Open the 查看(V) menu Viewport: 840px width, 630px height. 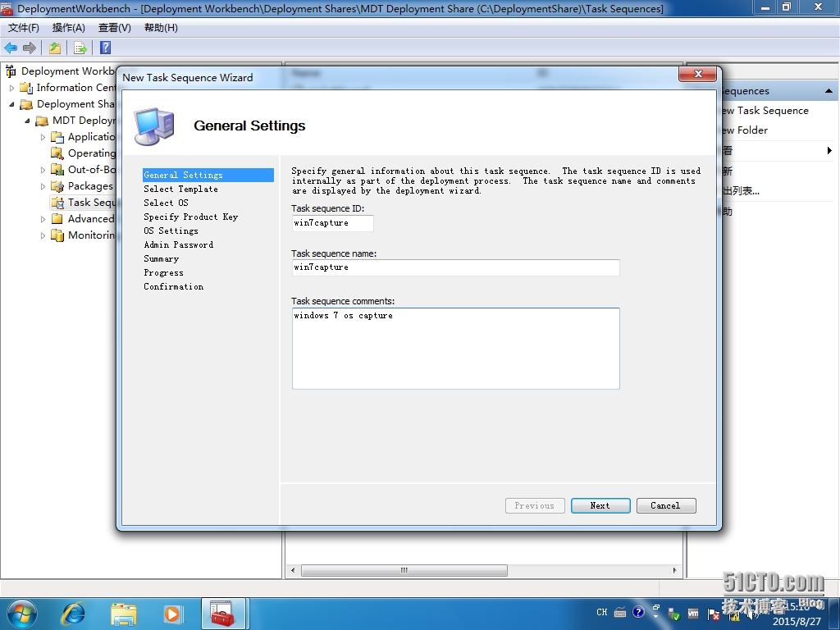pos(115,28)
